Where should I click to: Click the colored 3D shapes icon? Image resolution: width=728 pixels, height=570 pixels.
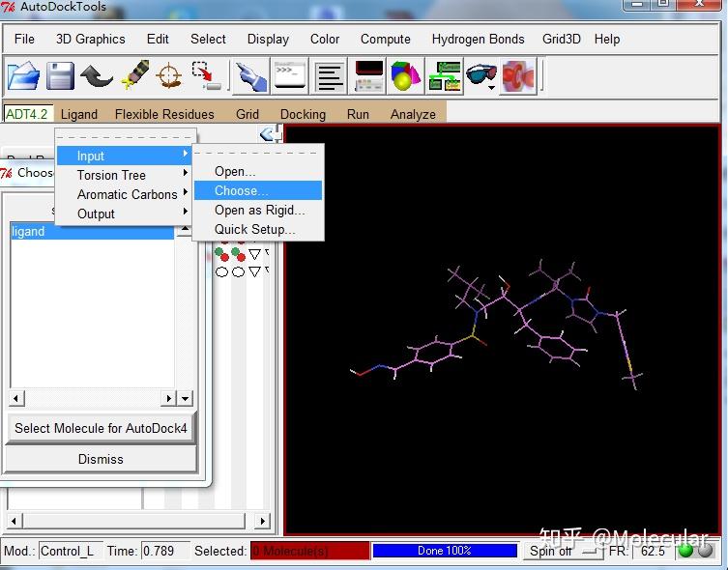click(x=406, y=75)
